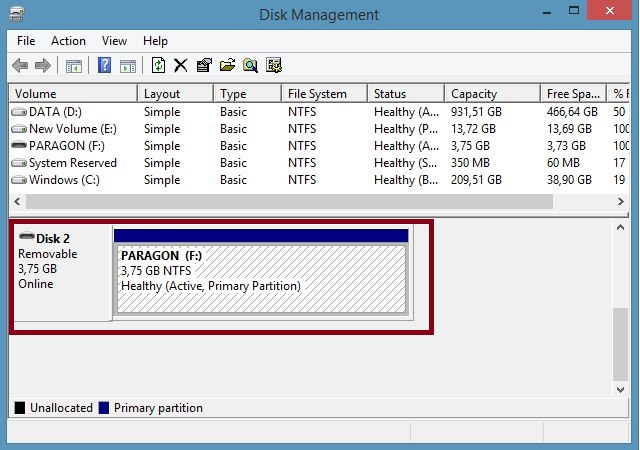This screenshot has width=640, height=450.
Task: Click the blue Primary partition legend swatch
Action: (104, 408)
